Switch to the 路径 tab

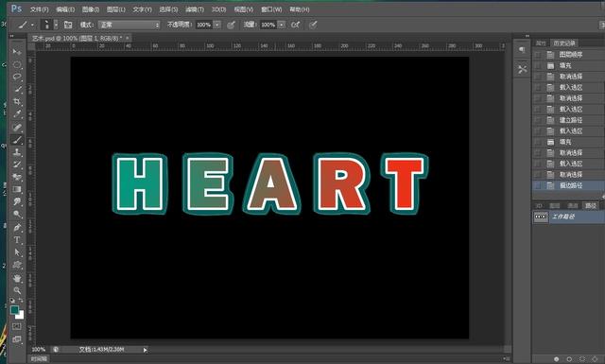point(590,206)
